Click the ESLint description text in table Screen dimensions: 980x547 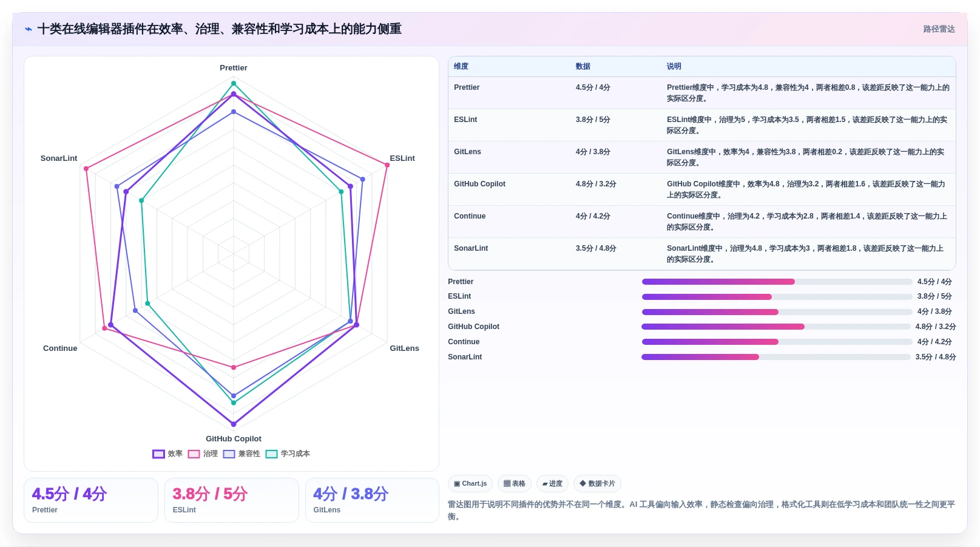[x=807, y=125]
